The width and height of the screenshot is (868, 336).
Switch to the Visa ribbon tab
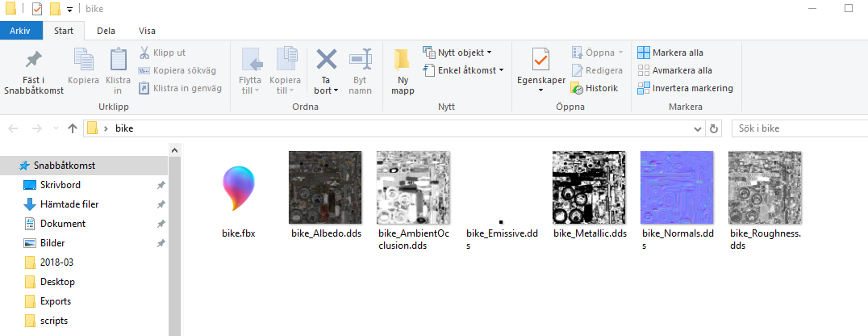click(147, 31)
